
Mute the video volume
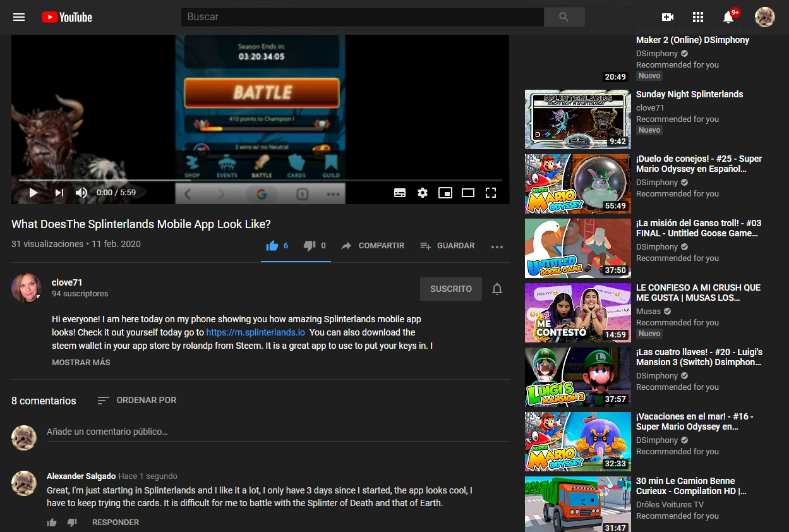(81, 193)
